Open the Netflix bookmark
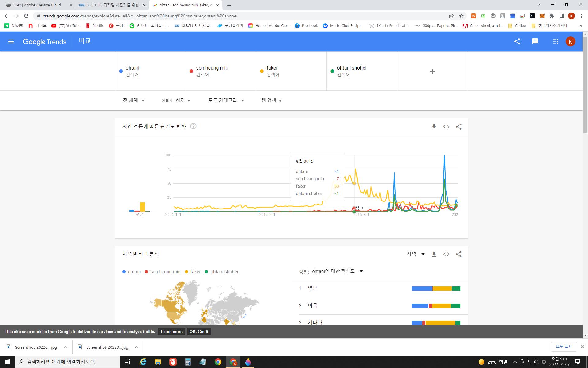The image size is (588, 368). click(95, 26)
